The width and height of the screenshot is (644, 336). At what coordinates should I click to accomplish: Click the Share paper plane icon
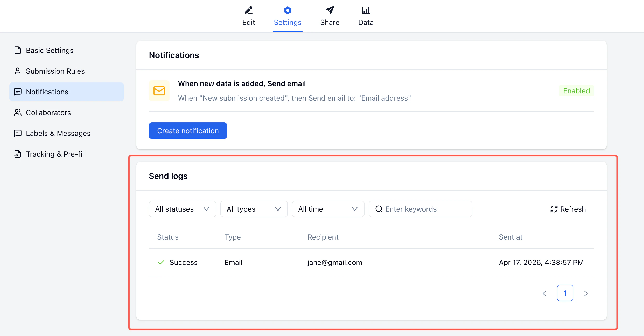pos(330,10)
